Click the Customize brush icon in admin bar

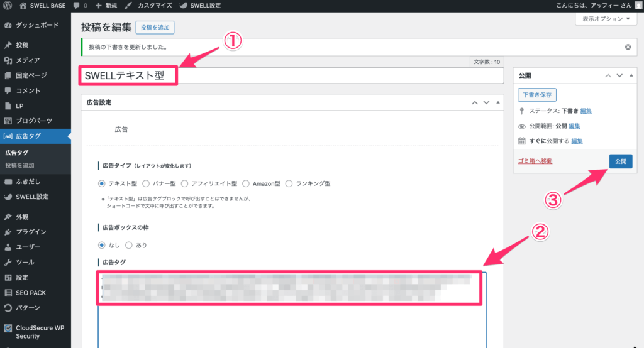coord(128,5)
